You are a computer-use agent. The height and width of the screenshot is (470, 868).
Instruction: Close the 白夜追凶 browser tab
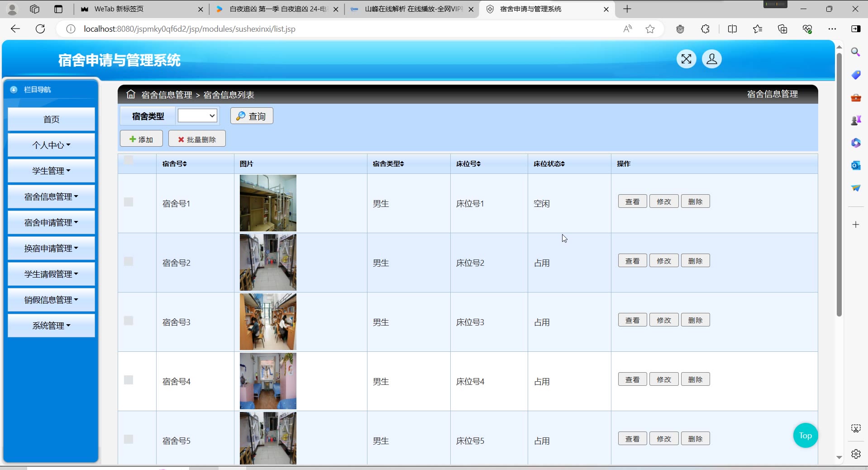335,9
